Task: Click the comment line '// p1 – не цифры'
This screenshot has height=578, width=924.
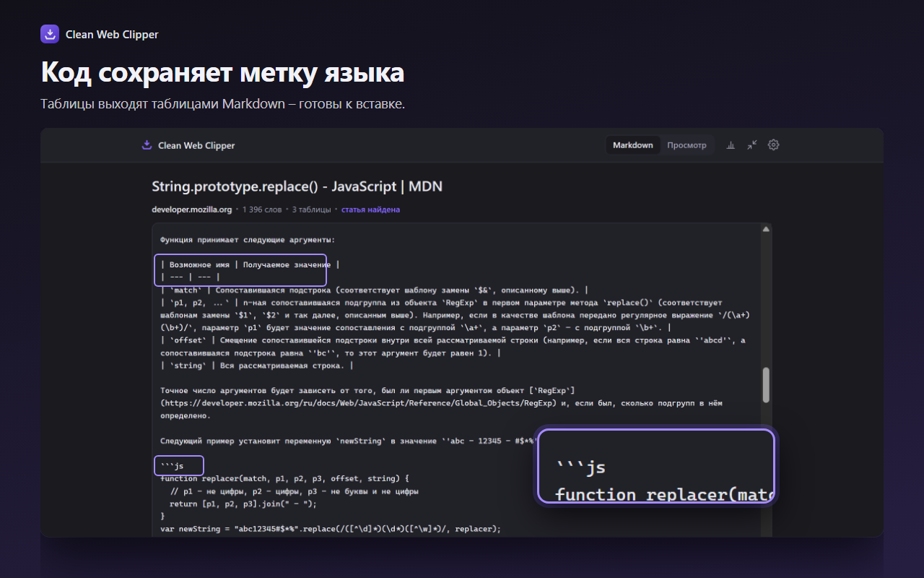Action: 294,491
